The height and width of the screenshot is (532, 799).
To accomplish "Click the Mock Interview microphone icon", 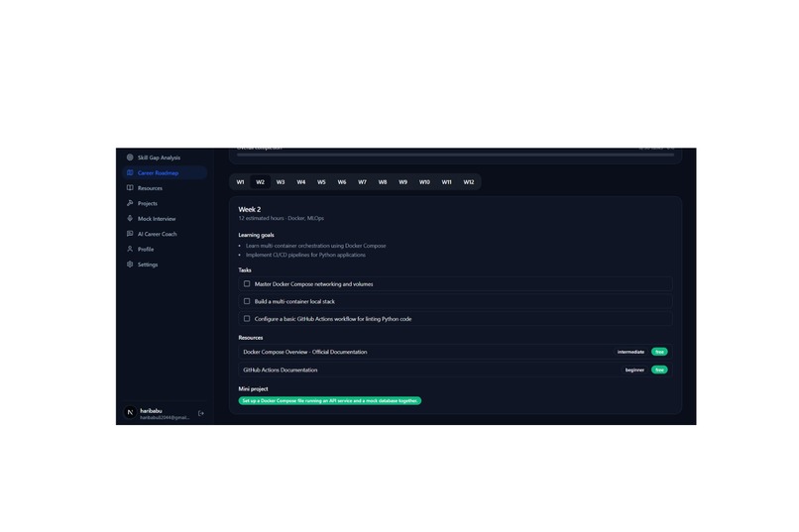I will pos(130,218).
